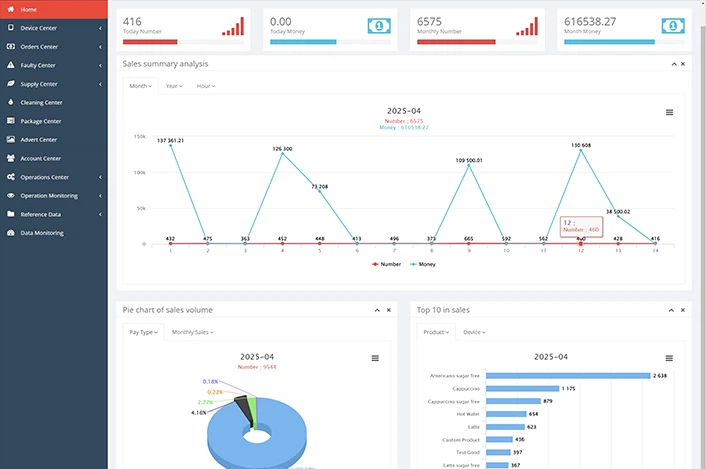
Task: Click the Home icon in sidebar
Action: 10,9
